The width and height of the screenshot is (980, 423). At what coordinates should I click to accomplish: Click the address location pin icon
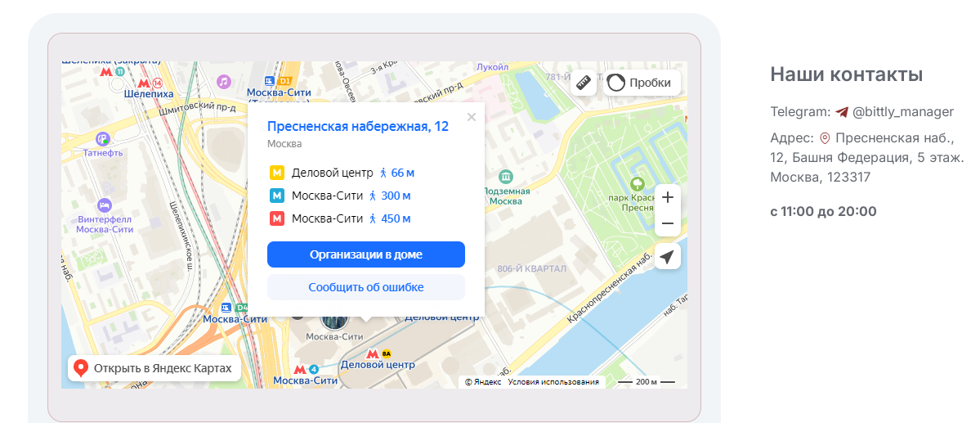click(x=825, y=138)
